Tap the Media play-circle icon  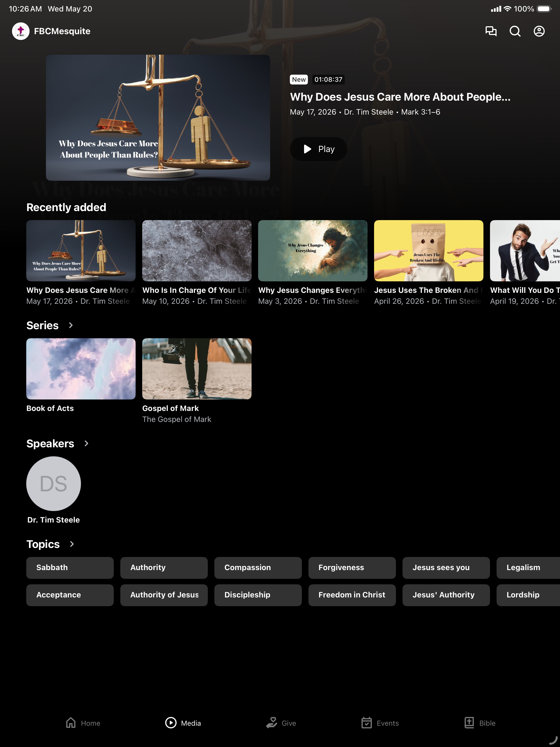click(171, 723)
